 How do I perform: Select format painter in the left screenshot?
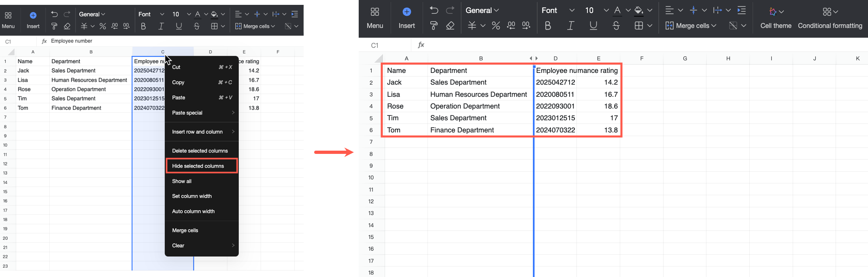pyautogui.click(x=54, y=26)
